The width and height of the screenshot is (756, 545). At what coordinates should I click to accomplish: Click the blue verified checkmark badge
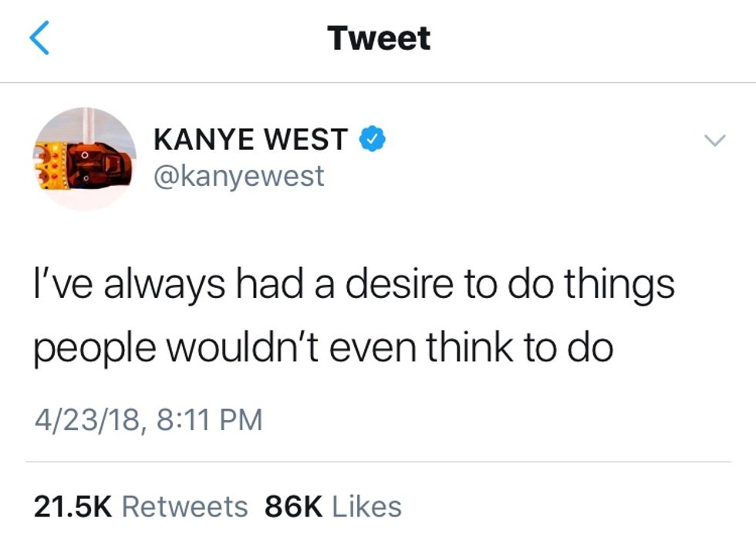[x=372, y=139]
